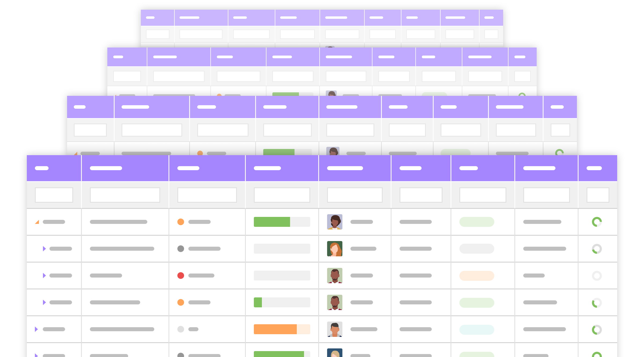Expand the second row collapse arrow
Screen dimensions: 644x357
point(44,249)
